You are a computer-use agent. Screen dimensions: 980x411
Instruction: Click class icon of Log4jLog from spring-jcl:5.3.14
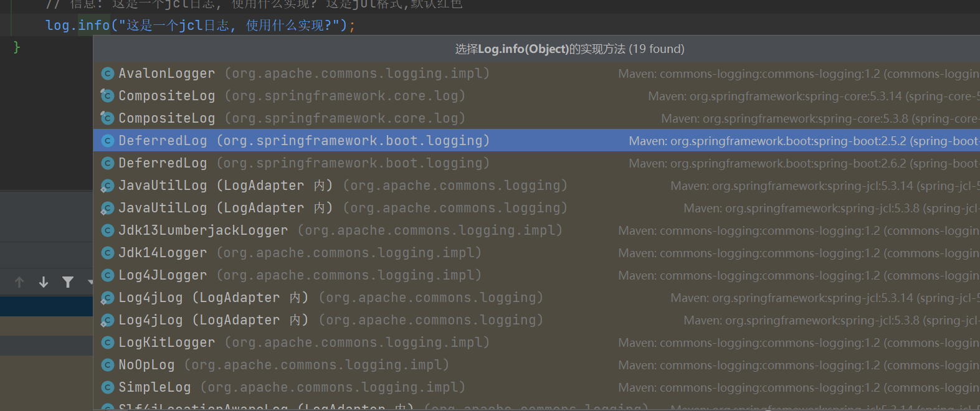[x=108, y=298]
